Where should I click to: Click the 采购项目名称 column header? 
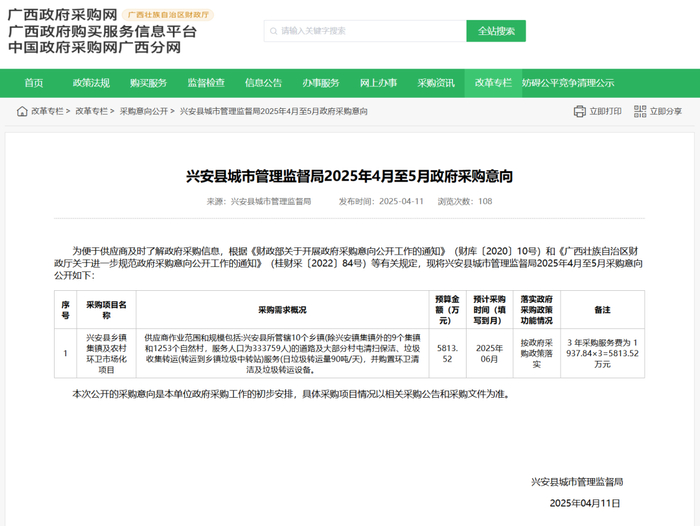(x=106, y=310)
